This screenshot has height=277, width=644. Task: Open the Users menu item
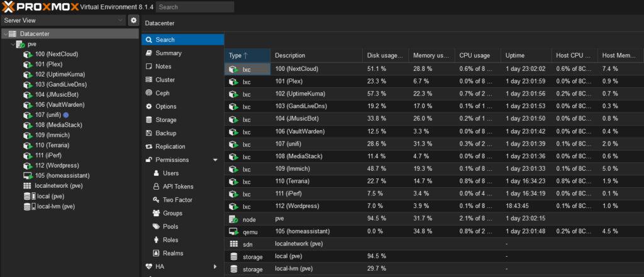point(183,173)
